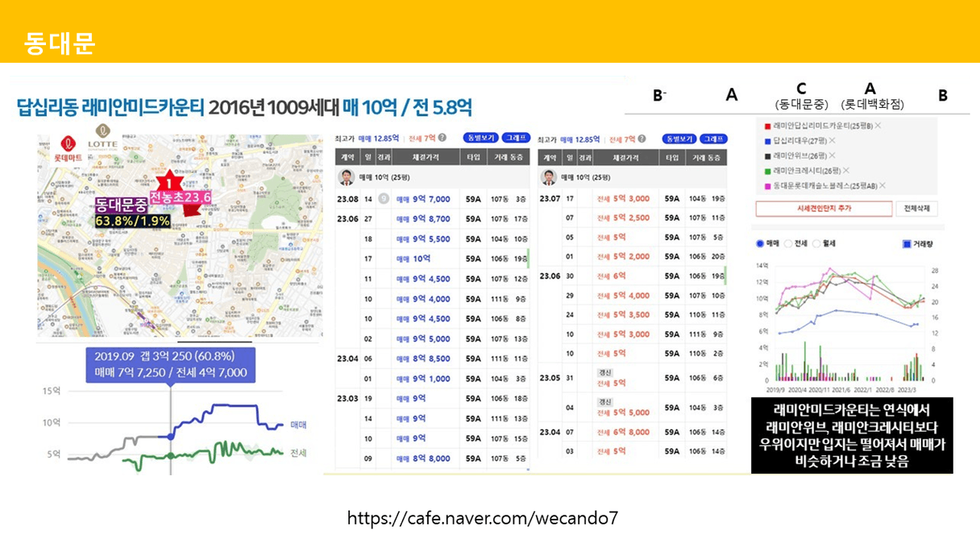The width and height of the screenshot is (980, 551).
Task: Open cafe.naver.com/wecando7 link
Action: 483,518
